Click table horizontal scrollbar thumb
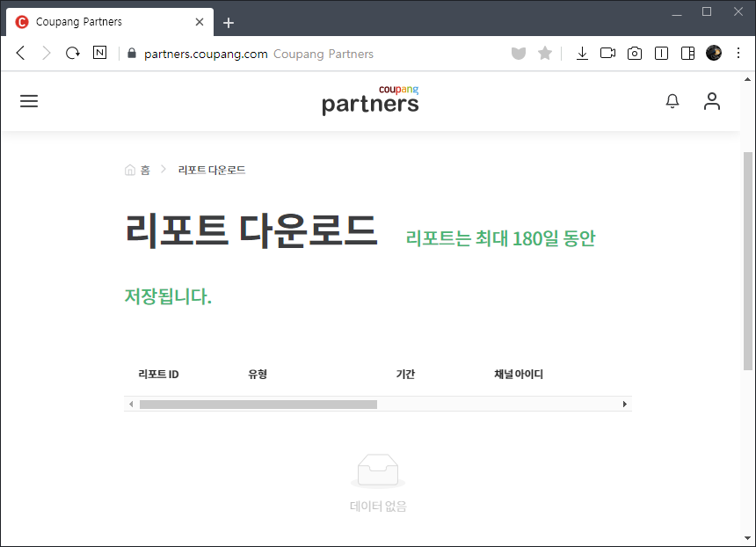Viewport: 756px width, 547px height. pyautogui.click(x=258, y=405)
